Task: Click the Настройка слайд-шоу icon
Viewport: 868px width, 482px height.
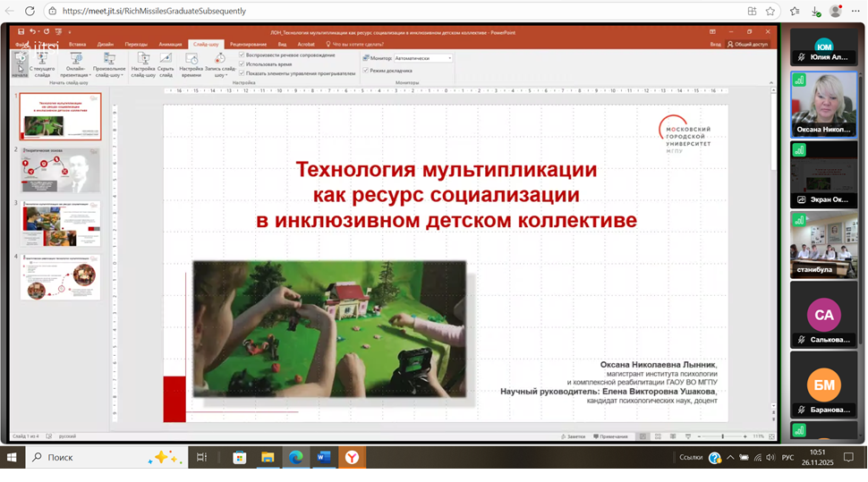Action: [142, 63]
